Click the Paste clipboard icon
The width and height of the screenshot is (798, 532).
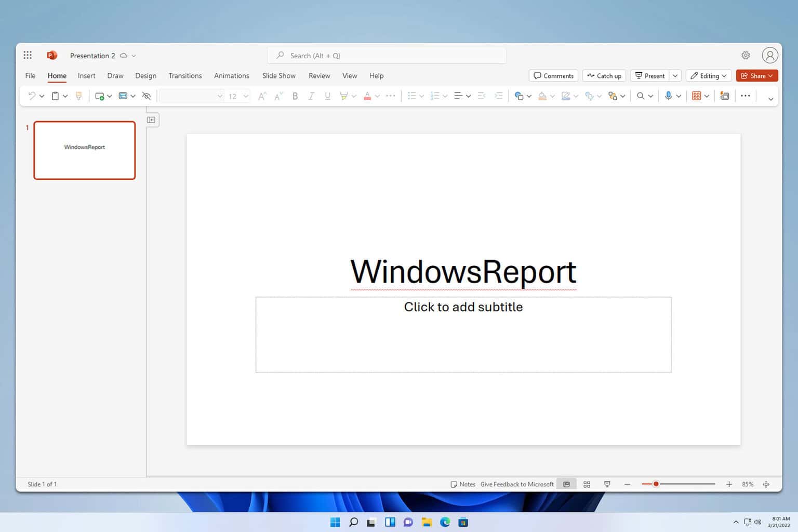coord(55,96)
